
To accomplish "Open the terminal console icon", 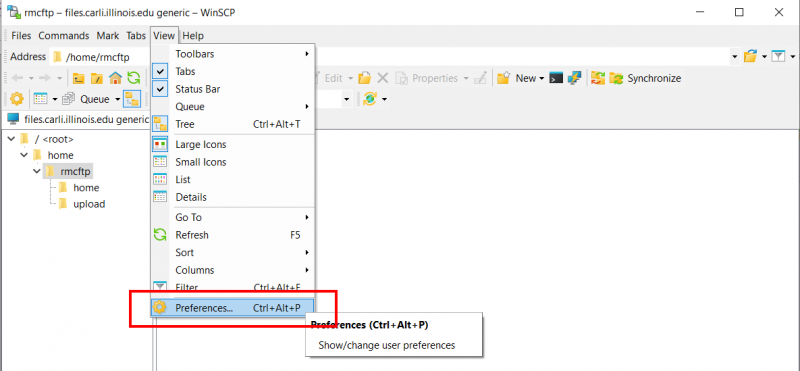I will (x=556, y=79).
